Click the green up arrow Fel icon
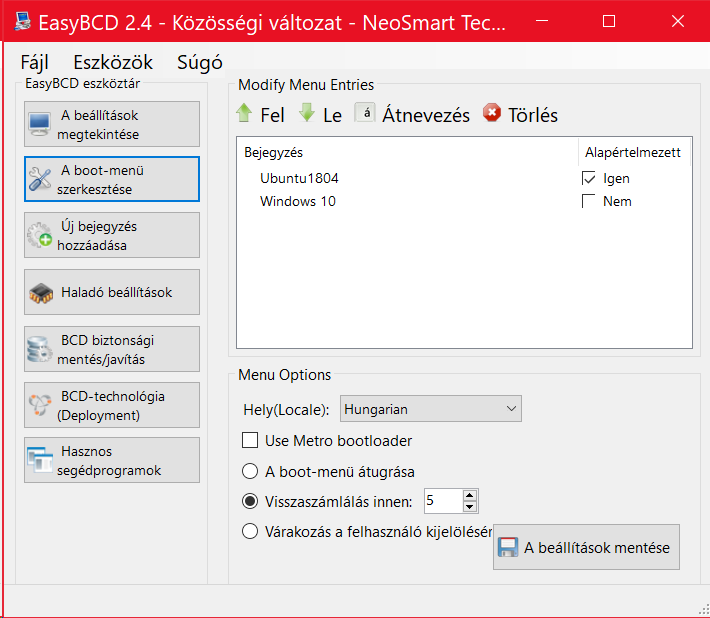Screen dimensions: 710x618 point(244,113)
